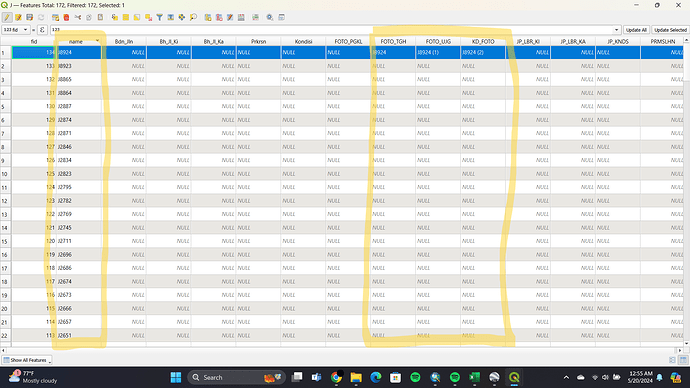The width and height of the screenshot is (690, 388).
Task: Select row number 10 header
Action: tap(6, 174)
